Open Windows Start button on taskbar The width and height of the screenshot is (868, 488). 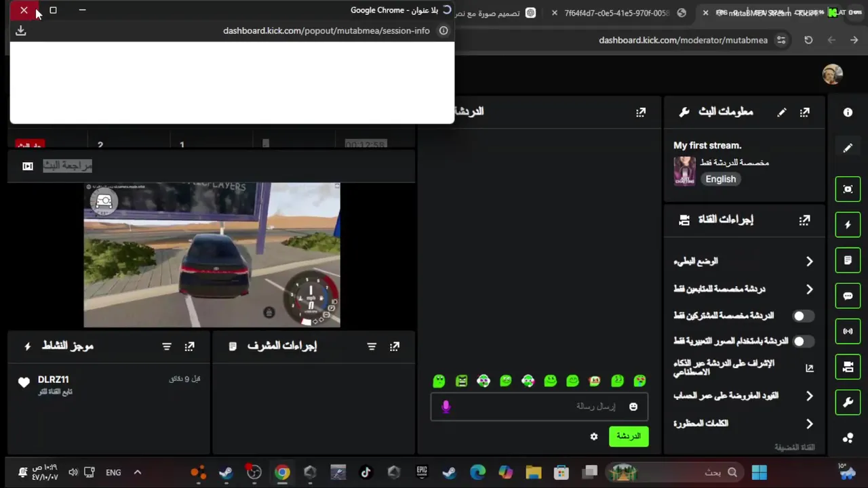click(759, 472)
